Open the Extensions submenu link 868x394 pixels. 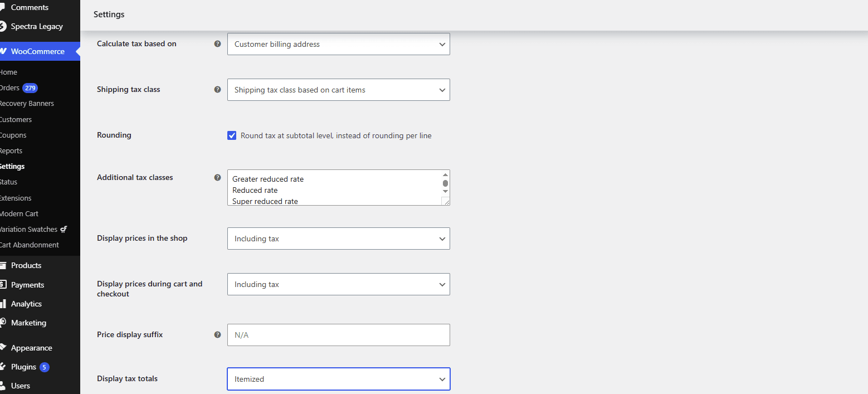pyautogui.click(x=16, y=198)
